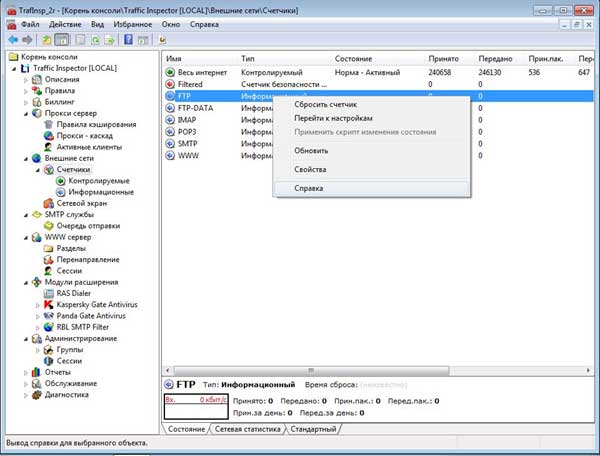
Task: Select Информационные counter icon in tree
Action: (60, 192)
